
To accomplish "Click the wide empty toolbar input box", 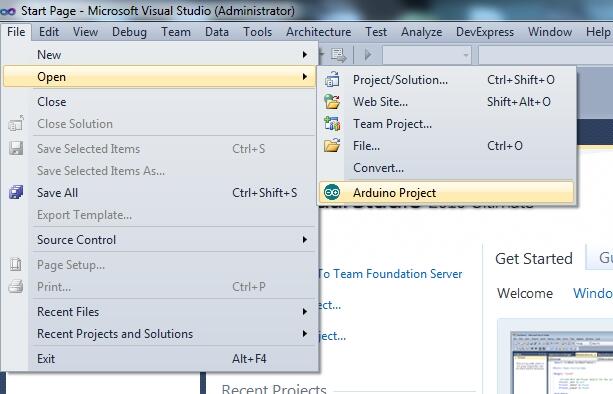I will (545, 55).
